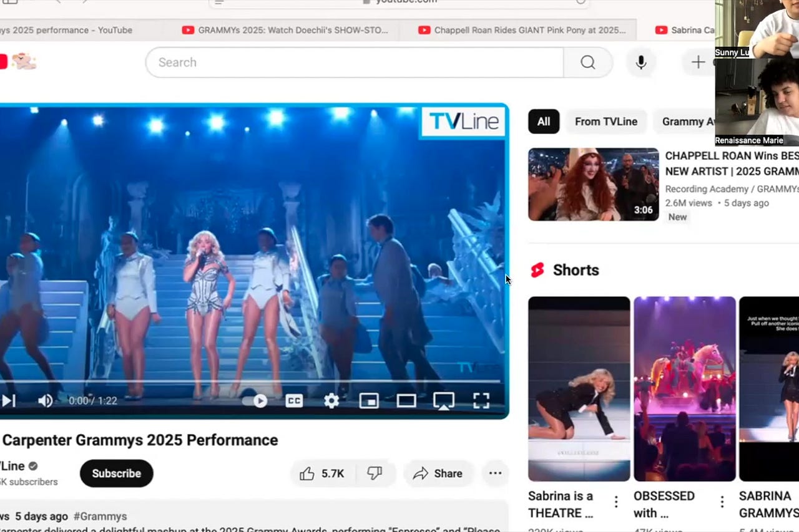799x532 pixels.
Task: Click Sunny Lu participant video tile
Action: point(757,29)
